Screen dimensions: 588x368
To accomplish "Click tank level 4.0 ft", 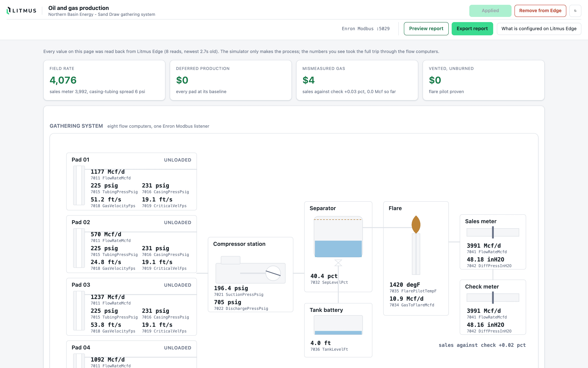I will [x=320, y=343].
